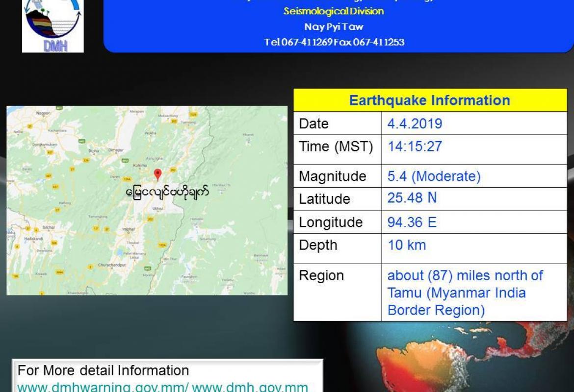Click Nagaon on the map
The image size is (574, 392).
point(43,113)
